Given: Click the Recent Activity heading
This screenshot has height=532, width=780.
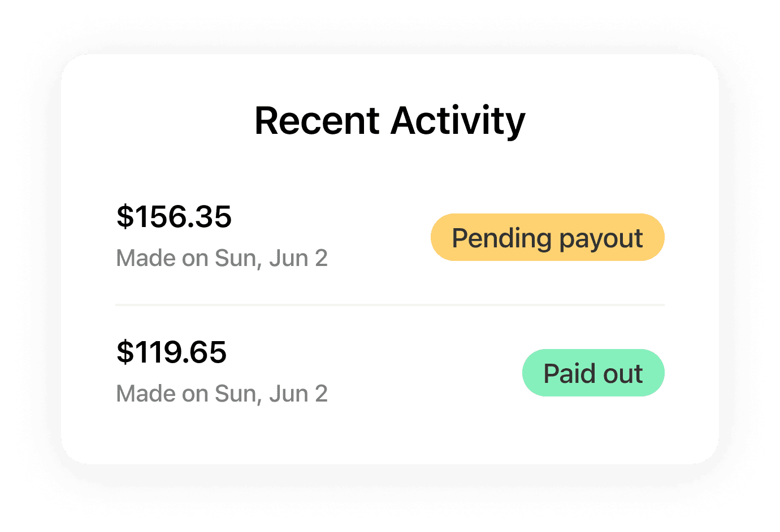Looking at the screenshot, I should click(x=389, y=120).
